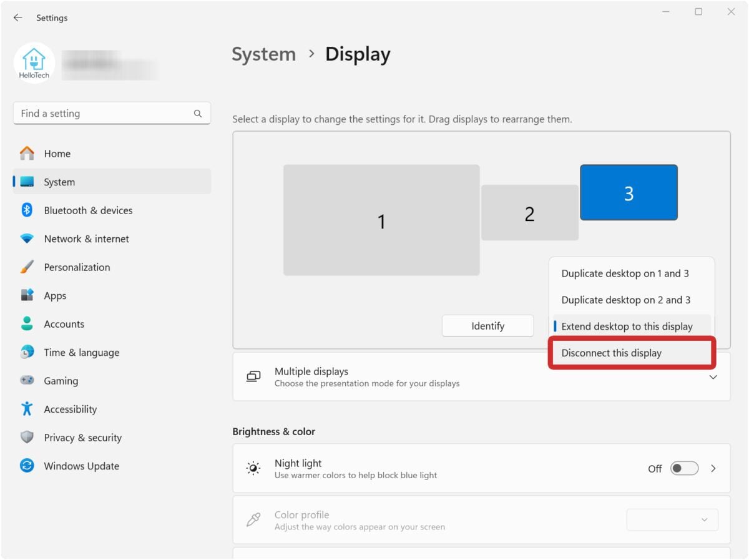Turn on the Night light toggle
The height and width of the screenshot is (560, 749).
pos(684,468)
